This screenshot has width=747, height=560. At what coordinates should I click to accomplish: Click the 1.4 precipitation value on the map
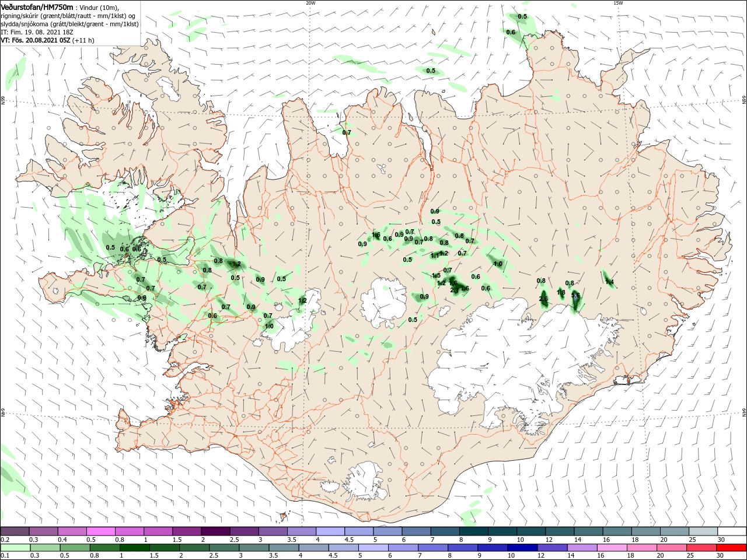609,282
